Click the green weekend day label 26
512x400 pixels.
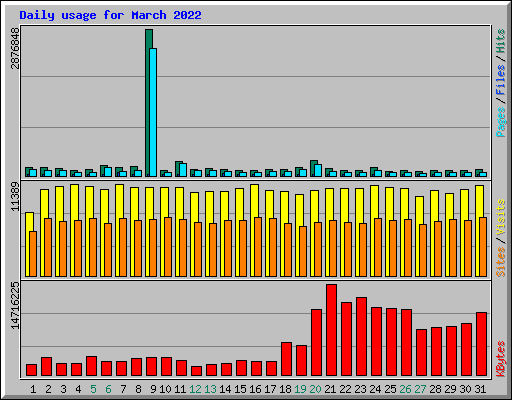[x=405, y=389]
